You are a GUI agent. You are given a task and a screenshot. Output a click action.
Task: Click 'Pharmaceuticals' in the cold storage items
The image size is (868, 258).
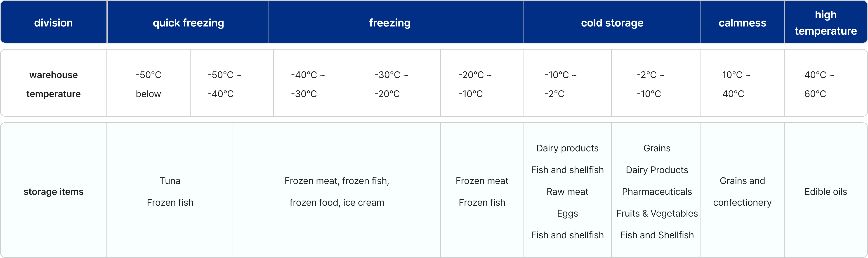pyautogui.click(x=657, y=191)
